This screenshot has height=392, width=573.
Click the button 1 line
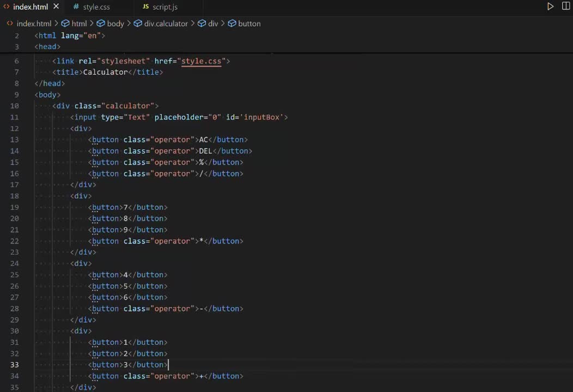click(x=127, y=342)
